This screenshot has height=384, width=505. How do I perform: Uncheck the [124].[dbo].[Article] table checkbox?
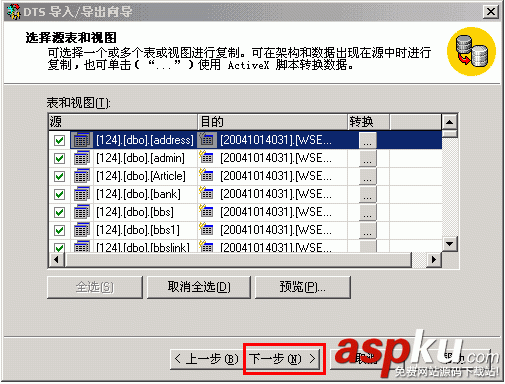[59, 176]
